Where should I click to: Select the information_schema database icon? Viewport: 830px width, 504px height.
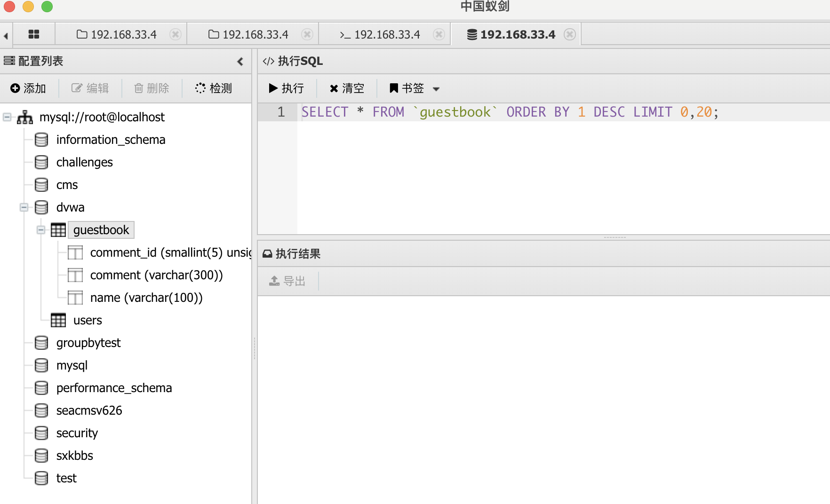pos(41,140)
